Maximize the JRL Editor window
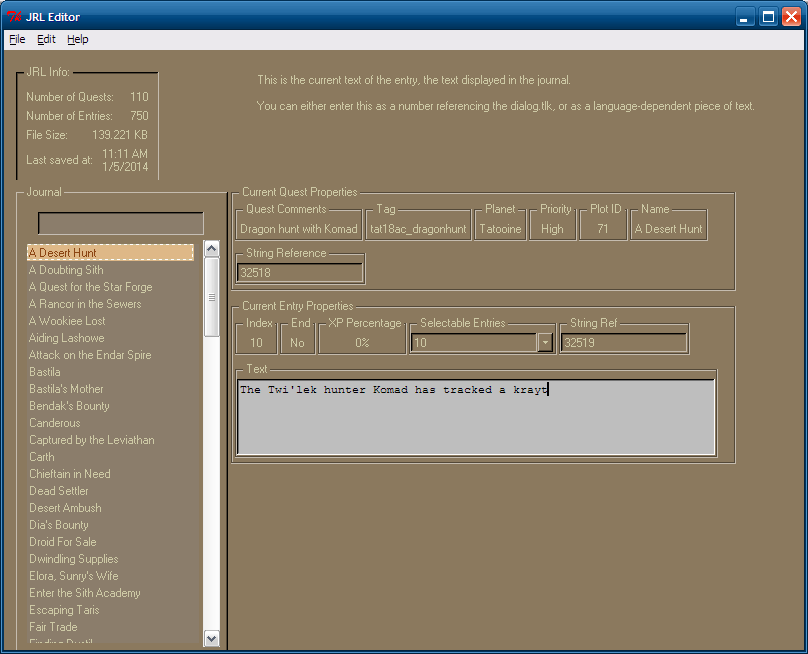808x654 pixels. pyautogui.click(x=768, y=17)
